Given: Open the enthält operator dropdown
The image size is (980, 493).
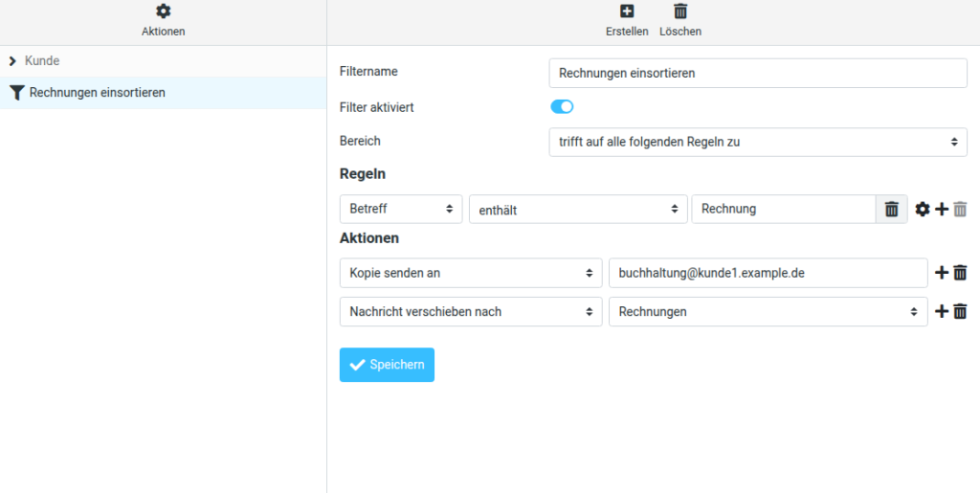Looking at the screenshot, I should point(578,209).
